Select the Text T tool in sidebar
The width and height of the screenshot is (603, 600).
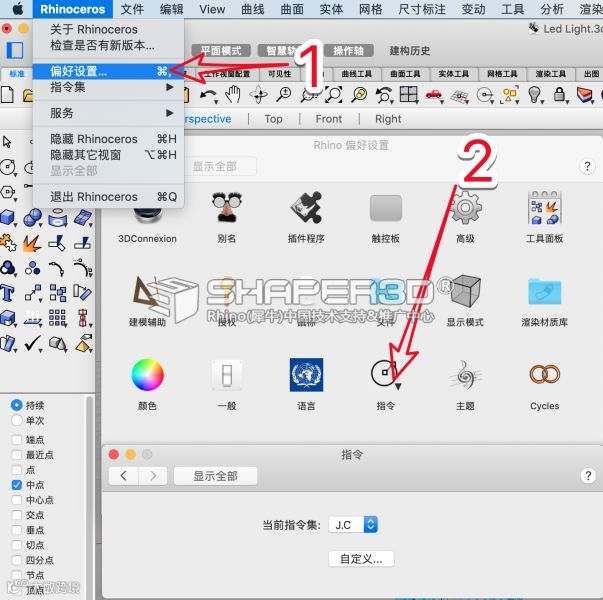click(7, 292)
